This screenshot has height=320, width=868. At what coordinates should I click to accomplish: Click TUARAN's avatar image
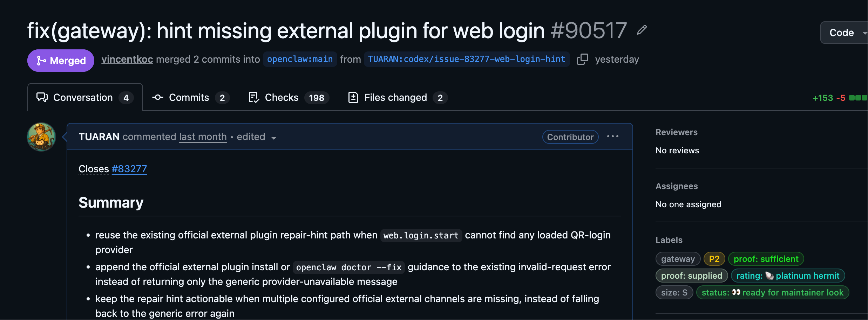(41, 137)
